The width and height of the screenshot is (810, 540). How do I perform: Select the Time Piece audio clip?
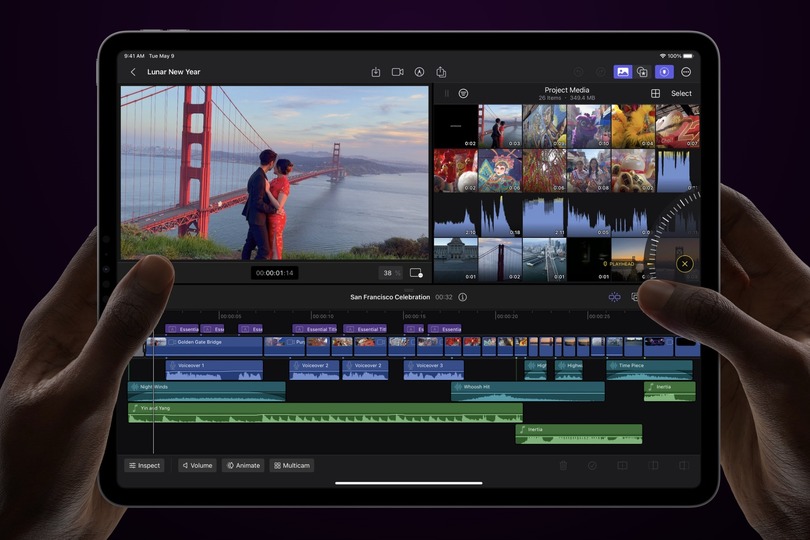(649, 370)
